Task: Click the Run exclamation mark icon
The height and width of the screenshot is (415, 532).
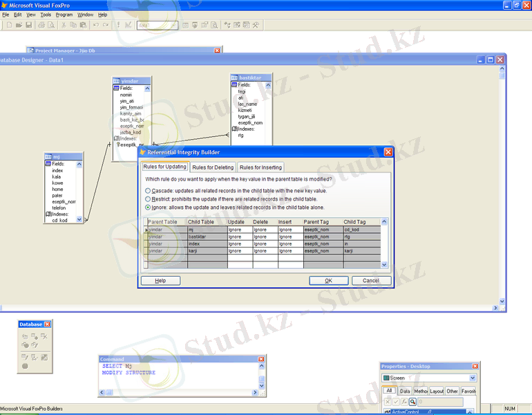Action: pyautogui.click(x=118, y=25)
